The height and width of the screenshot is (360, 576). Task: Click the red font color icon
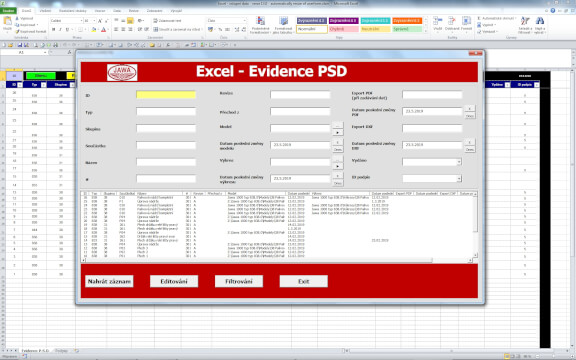point(104,29)
